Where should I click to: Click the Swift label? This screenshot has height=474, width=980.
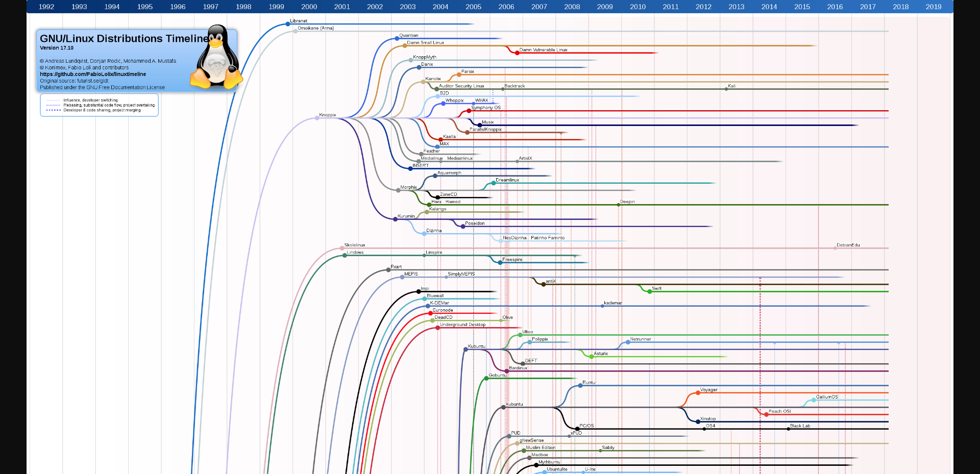tap(657, 288)
